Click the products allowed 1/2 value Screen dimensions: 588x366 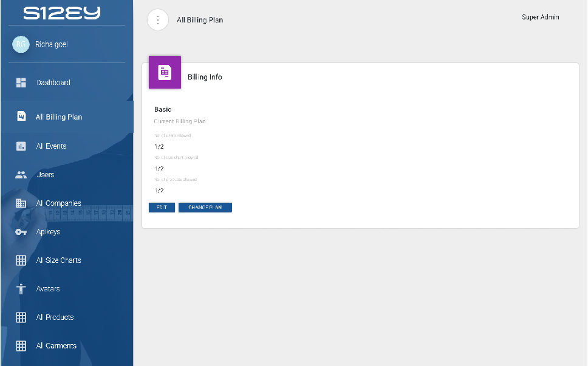tap(159, 191)
